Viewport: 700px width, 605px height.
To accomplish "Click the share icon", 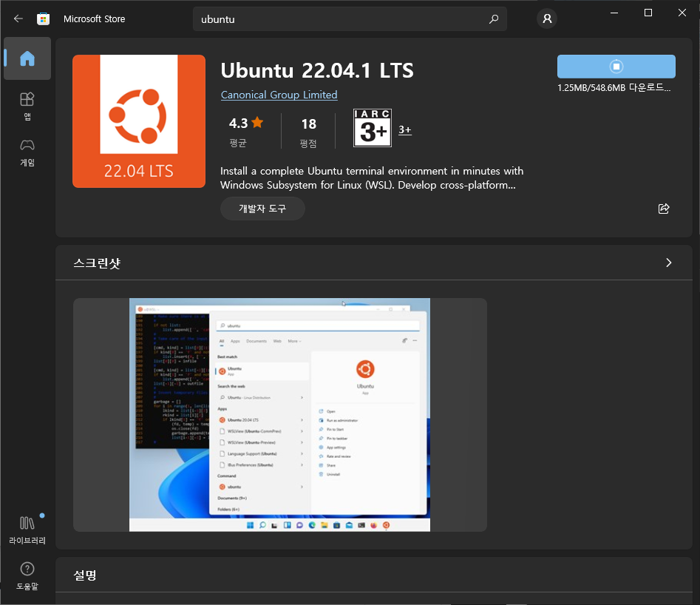I will point(664,209).
